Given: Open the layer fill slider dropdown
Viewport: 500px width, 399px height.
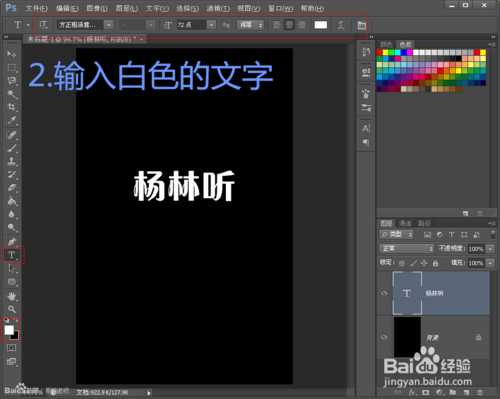Looking at the screenshot, I should [490, 263].
